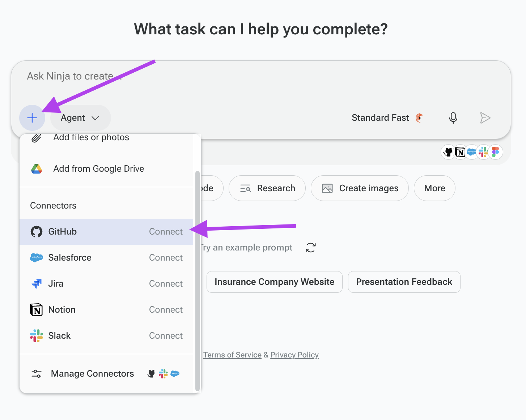Click the Notion logo icon in list

(37, 310)
